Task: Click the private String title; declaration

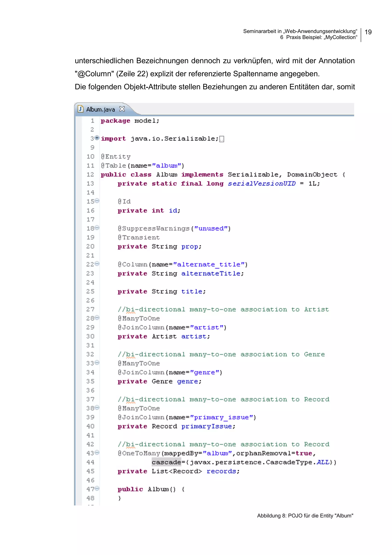Action: [x=162, y=292]
